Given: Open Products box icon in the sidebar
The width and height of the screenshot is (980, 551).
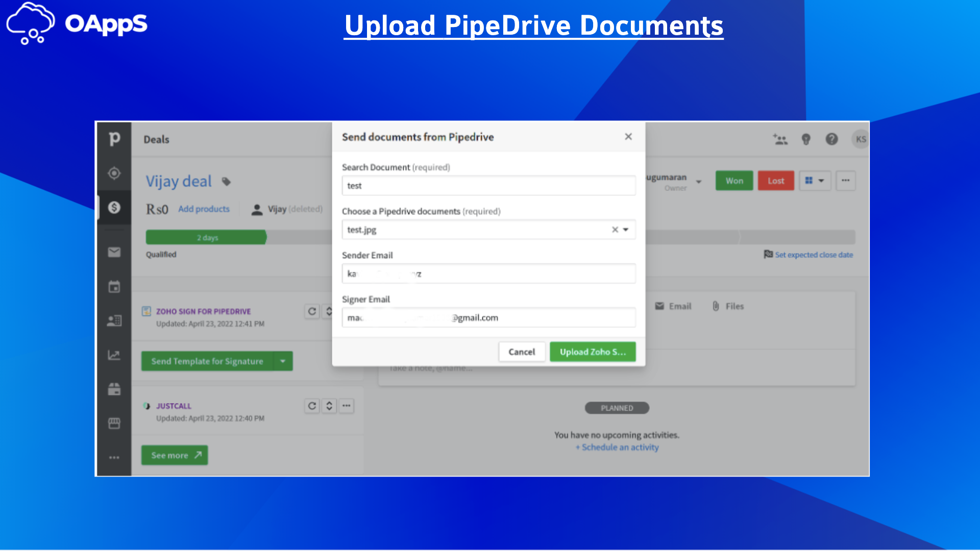Looking at the screenshot, I should (114, 389).
